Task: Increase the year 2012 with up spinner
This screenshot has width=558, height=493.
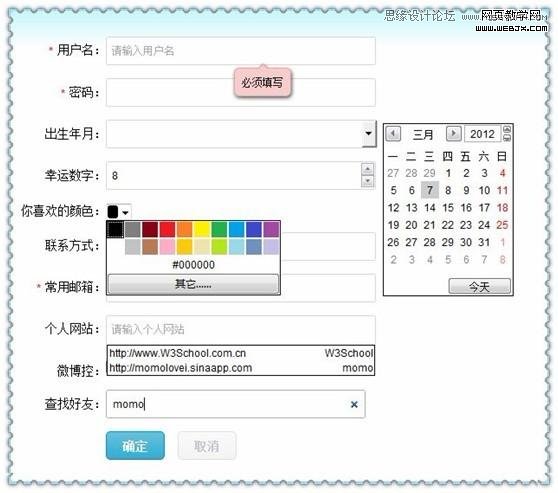Action: 507,129
